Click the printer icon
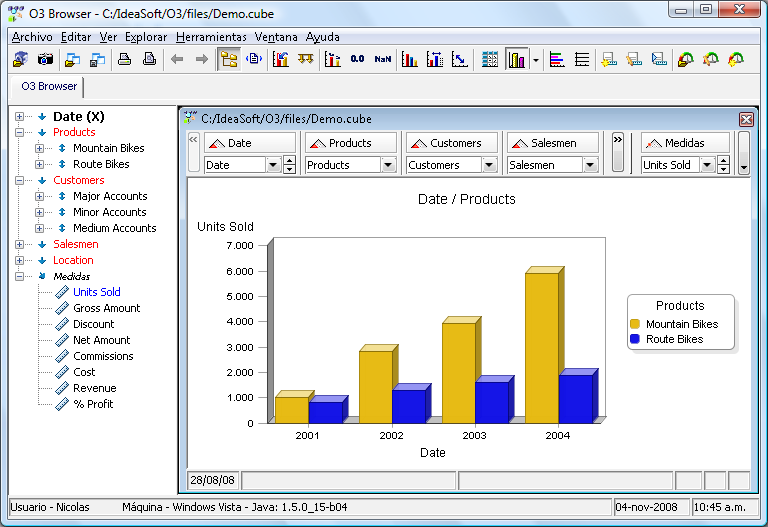The image size is (768, 527). click(124, 59)
